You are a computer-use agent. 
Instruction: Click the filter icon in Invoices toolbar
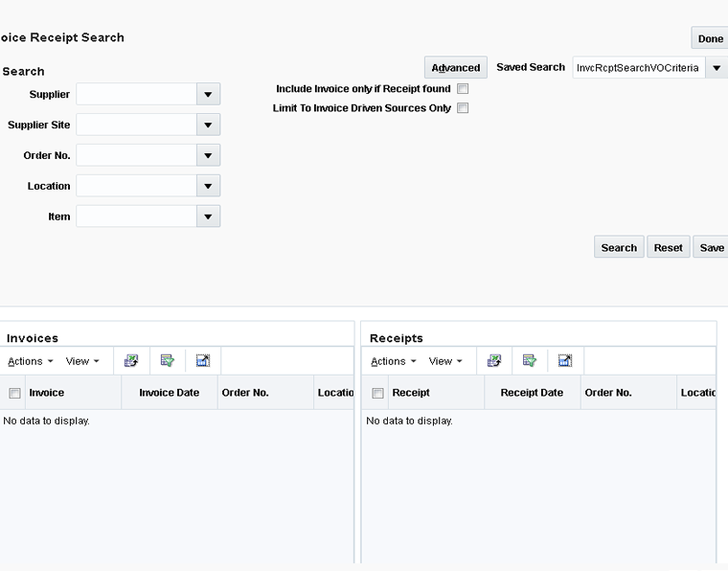(x=168, y=361)
